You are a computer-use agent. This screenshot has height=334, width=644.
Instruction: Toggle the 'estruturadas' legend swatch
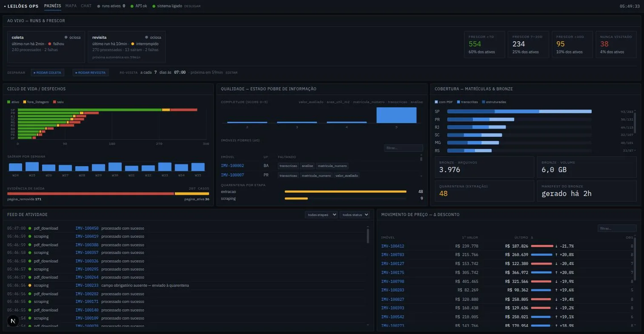pyautogui.click(x=484, y=102)
